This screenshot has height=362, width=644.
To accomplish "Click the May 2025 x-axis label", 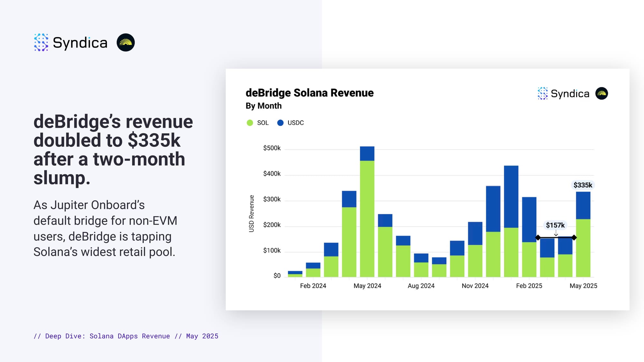I will coord(583,286).
